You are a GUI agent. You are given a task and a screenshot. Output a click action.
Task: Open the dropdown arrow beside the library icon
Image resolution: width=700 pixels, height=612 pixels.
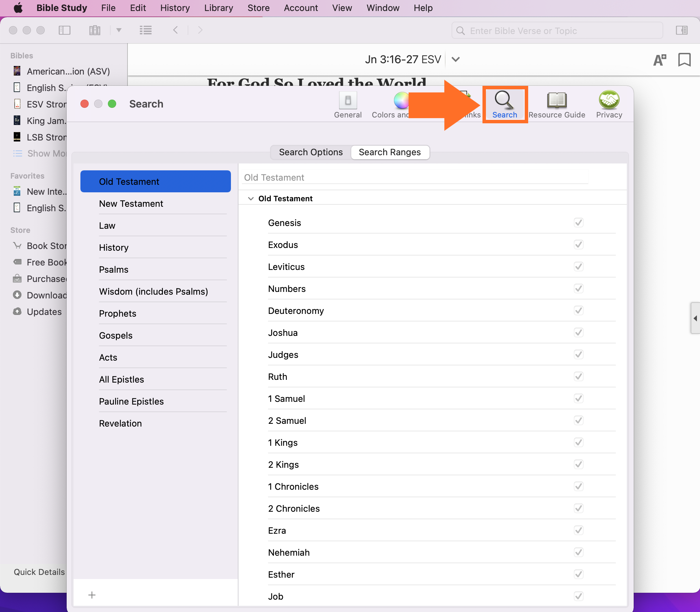coord(119,30)
